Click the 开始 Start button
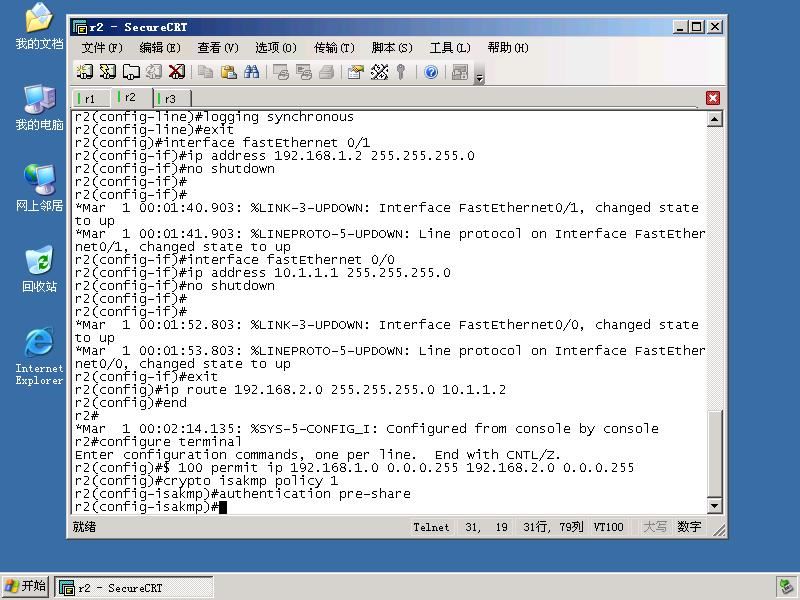 click(26, 587)
